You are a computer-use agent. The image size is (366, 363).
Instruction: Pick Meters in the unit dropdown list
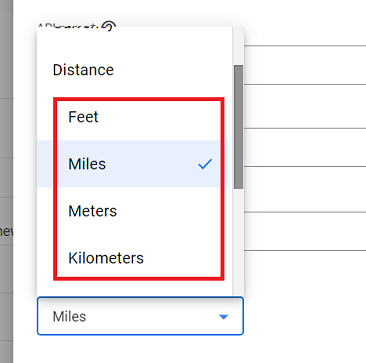pyautogui.click(x=133, y=211)
